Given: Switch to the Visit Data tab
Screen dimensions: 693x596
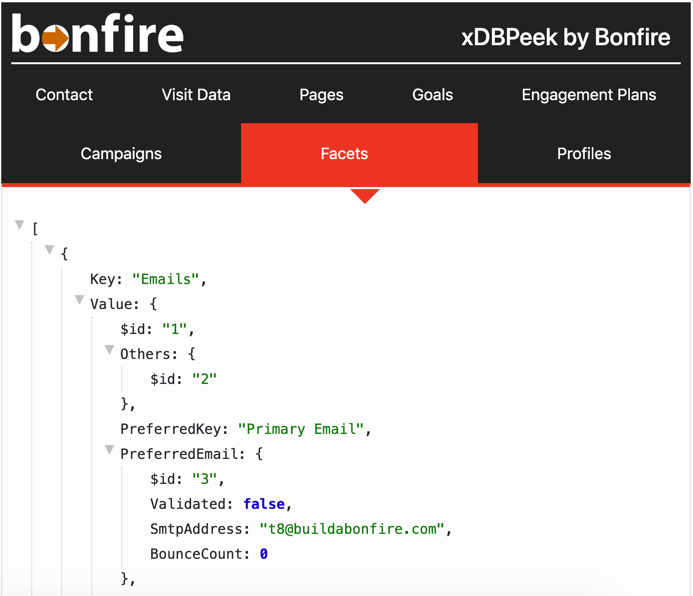Looking at the screenshot, I should coord(196,95).
